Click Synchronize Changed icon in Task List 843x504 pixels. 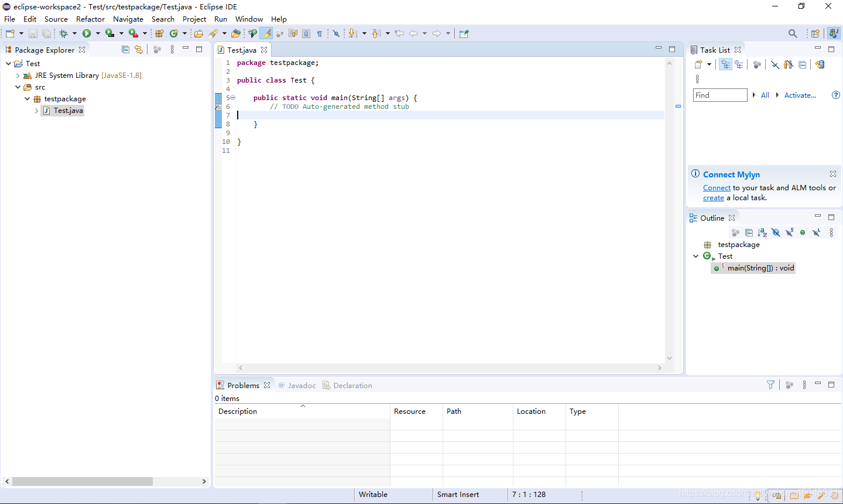pyautogui.click(x=820, y=64)
